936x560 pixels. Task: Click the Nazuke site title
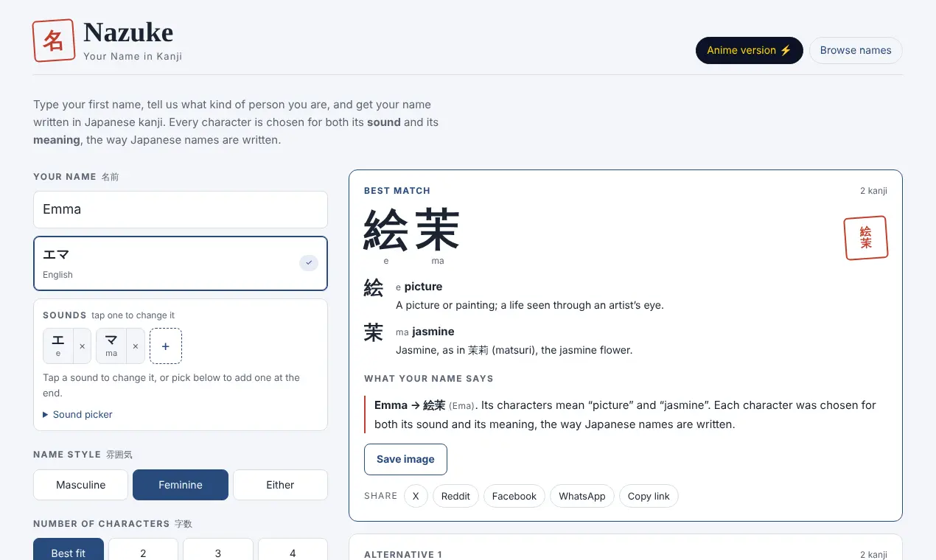(x=128, y=32)
